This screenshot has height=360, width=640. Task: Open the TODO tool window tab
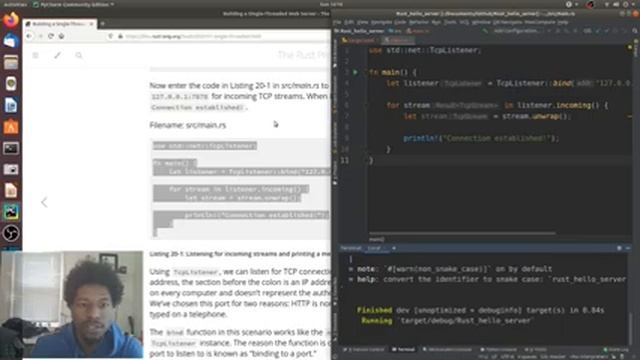tap(536, 350)
